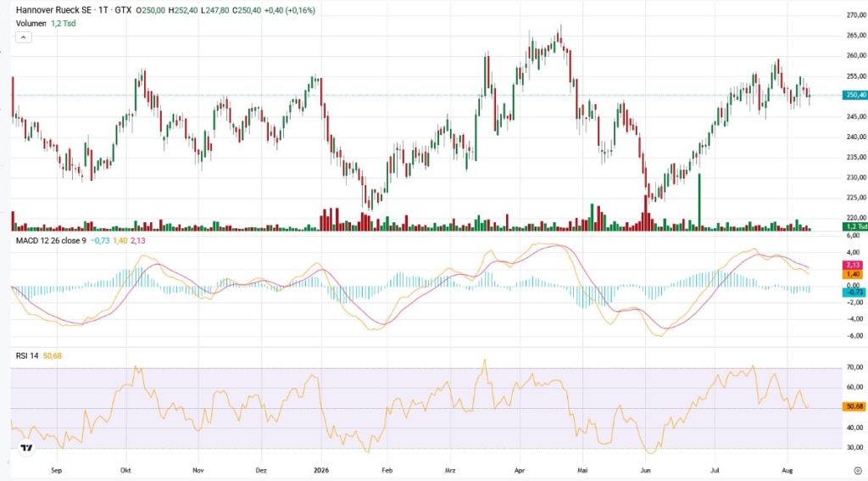Collapse the indicator legend with chevron button

23,37
